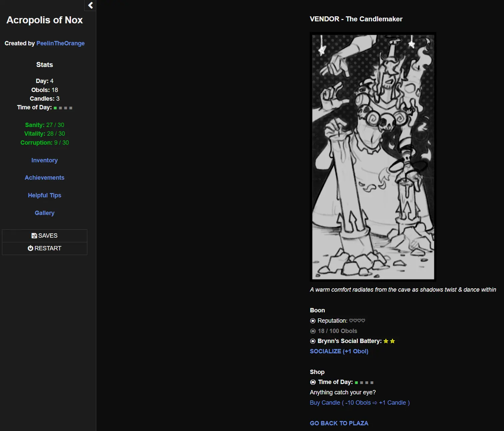
Task: Socialize with the Candlemaker for +1 Obol
Action: pos(339,351)
